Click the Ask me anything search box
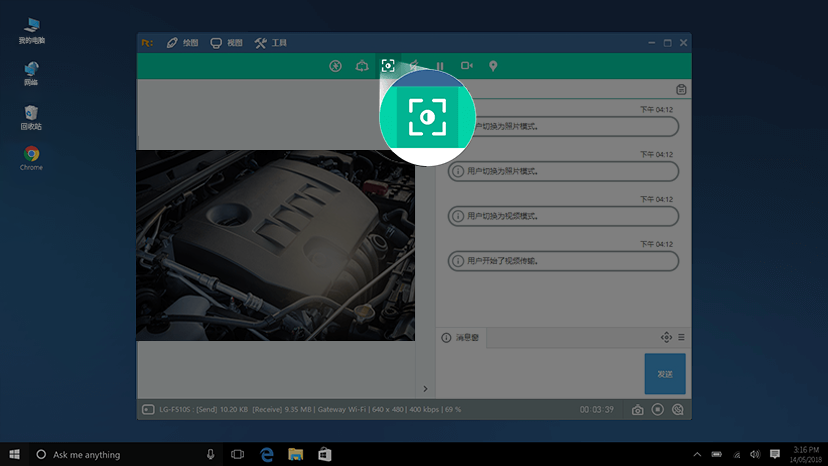828x466 pixels. coord(124,454)
